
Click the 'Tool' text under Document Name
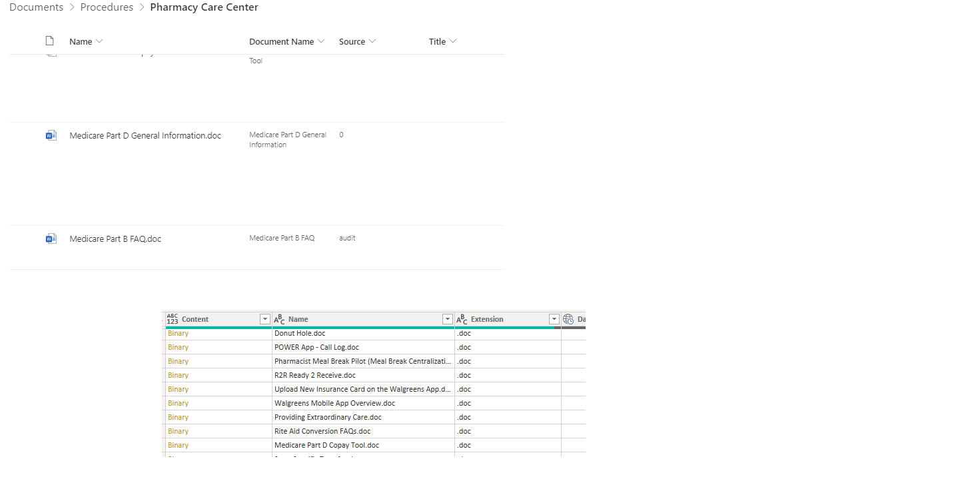256,61
